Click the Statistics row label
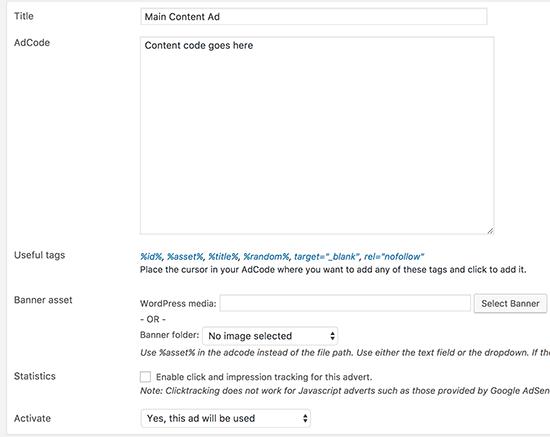 (35, 376)
